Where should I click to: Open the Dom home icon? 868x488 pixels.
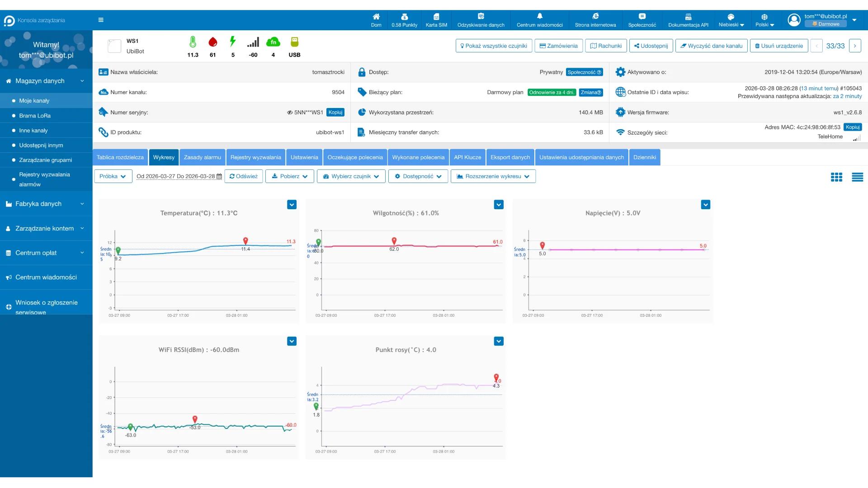click(x=376, y=17)
